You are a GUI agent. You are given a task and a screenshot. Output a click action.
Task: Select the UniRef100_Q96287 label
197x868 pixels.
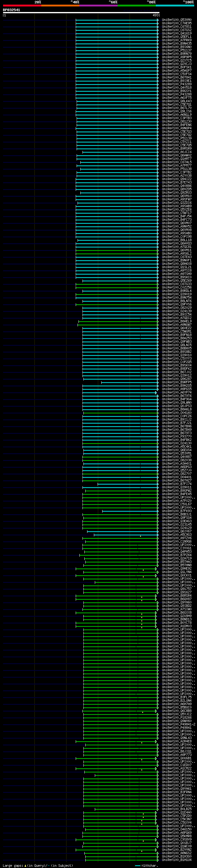tap(177, 379)
